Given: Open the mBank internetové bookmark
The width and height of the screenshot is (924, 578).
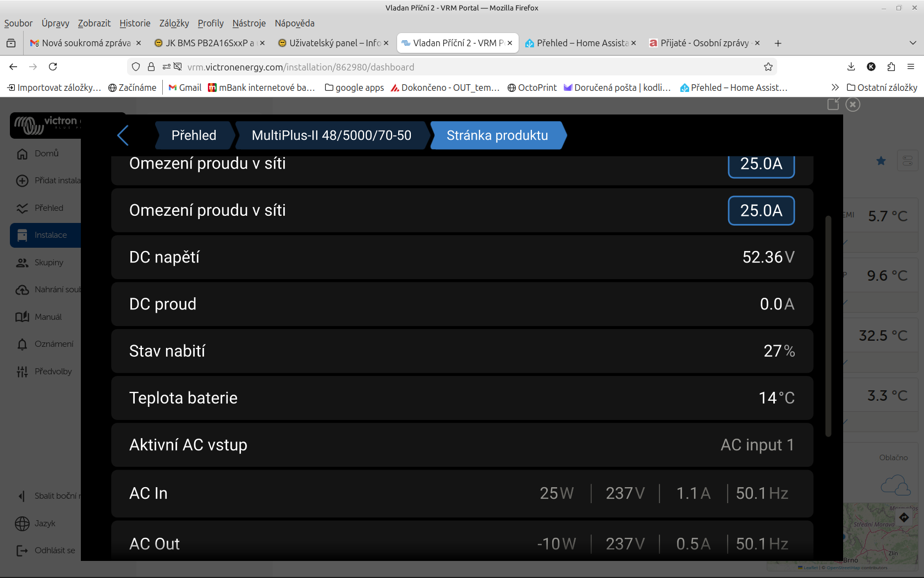Looking at the screenshot, I should pos(261,88).
